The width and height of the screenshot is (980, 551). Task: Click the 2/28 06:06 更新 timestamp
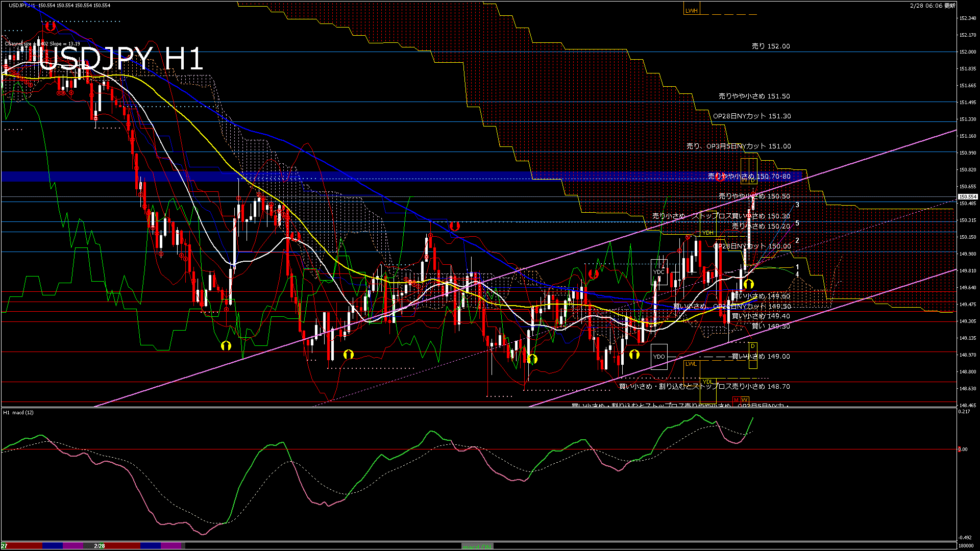click(932, 5)
